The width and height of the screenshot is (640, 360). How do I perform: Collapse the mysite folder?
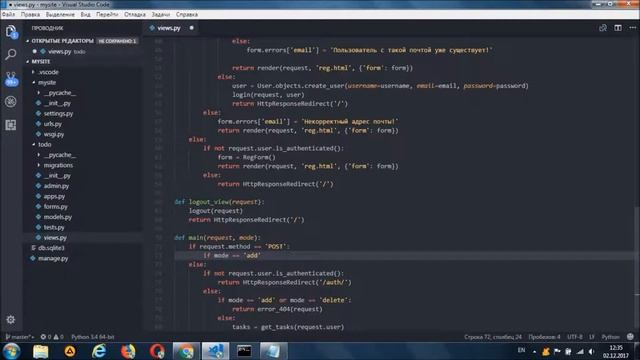(x=47, y=82)
